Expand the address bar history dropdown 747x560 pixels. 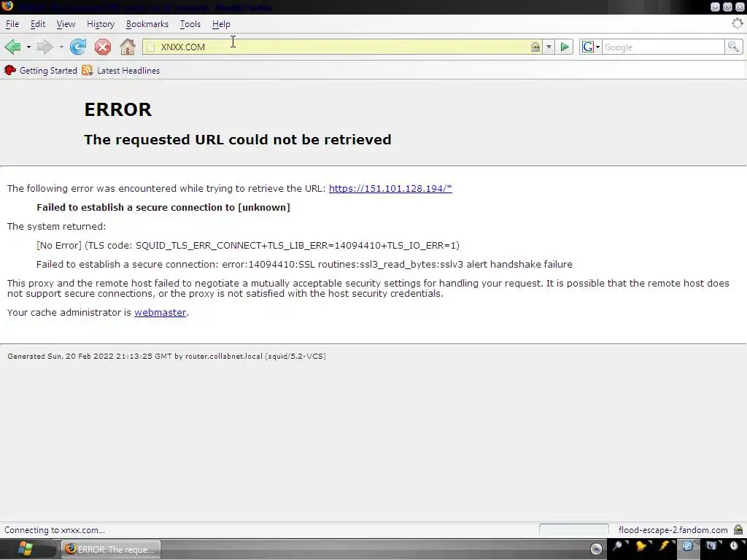[549, 47]
